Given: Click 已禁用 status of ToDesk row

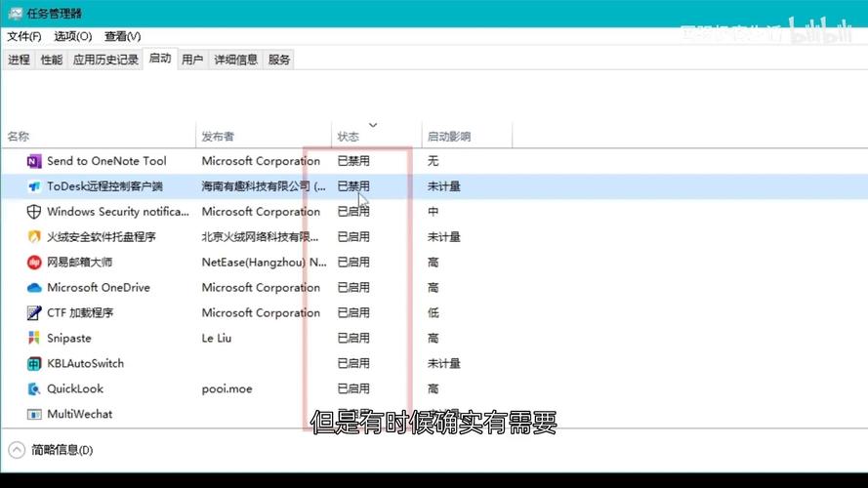Looking at the screenshot, I should click(353, 186).
